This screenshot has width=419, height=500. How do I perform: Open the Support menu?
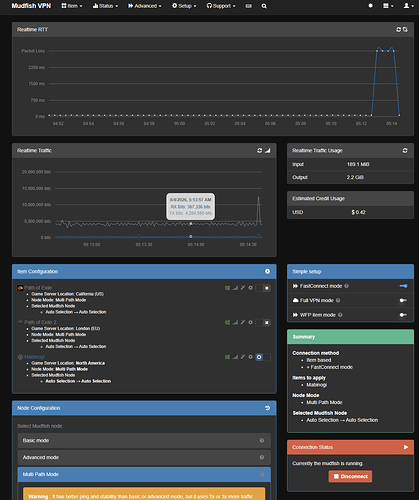pos(221,6)
